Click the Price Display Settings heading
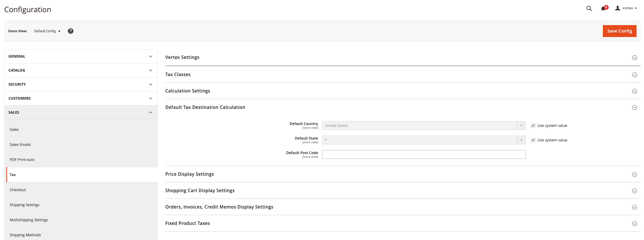 pos(189,174)
